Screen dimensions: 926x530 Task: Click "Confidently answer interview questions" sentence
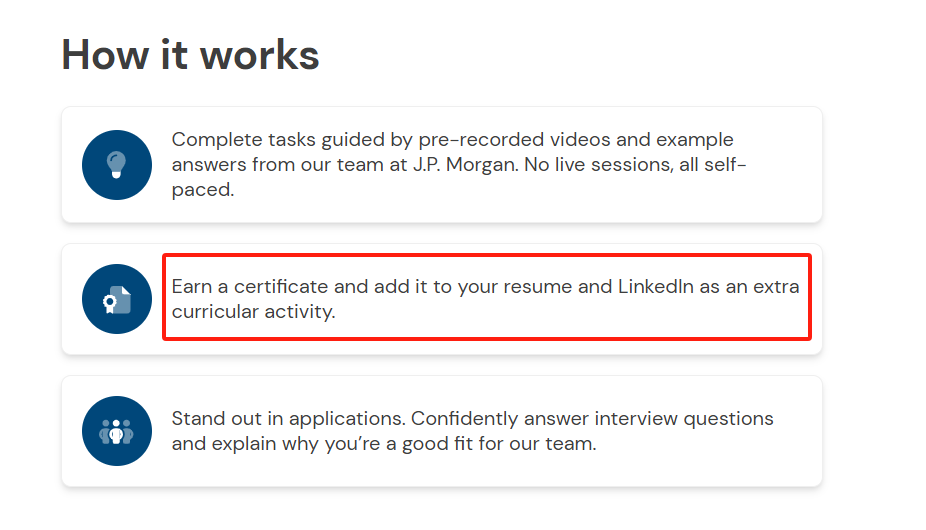click(x=592, y=419)
